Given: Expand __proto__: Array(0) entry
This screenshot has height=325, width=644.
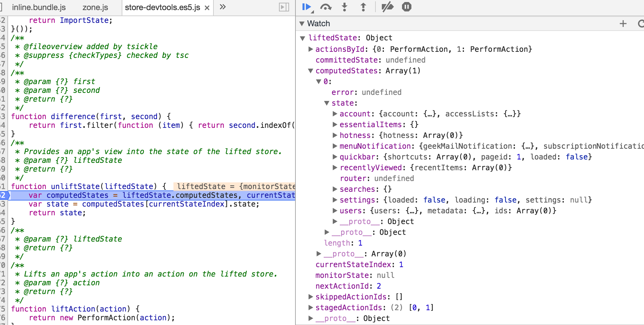Looking at the screenshot, I should pos(319,254).
